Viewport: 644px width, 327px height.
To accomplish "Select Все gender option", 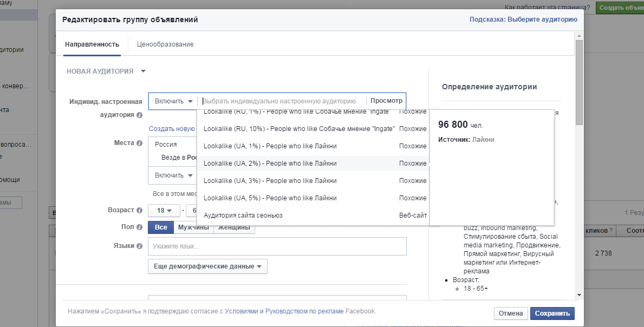I will point(161,227).
